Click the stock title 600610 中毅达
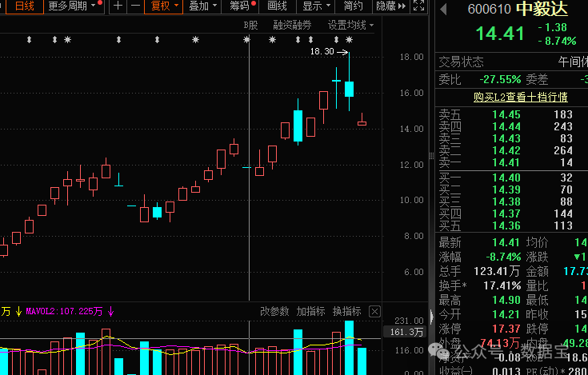The height and width of the screenshot is (375, 588). coord(518,10)
